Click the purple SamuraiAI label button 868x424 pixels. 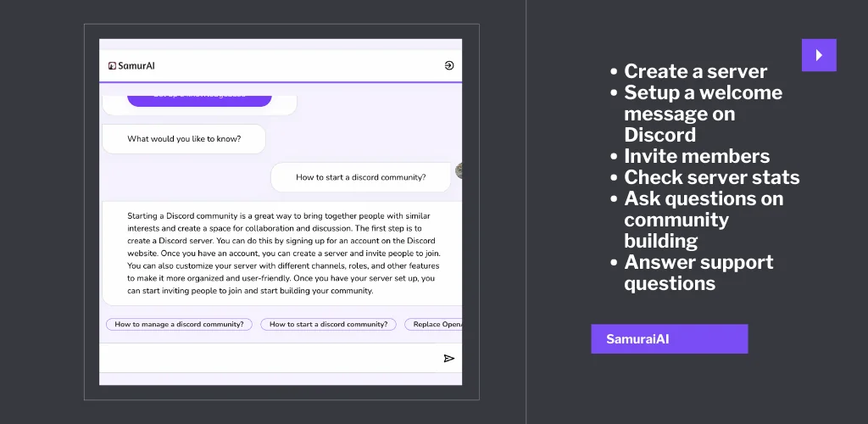[x=669, y=339]
